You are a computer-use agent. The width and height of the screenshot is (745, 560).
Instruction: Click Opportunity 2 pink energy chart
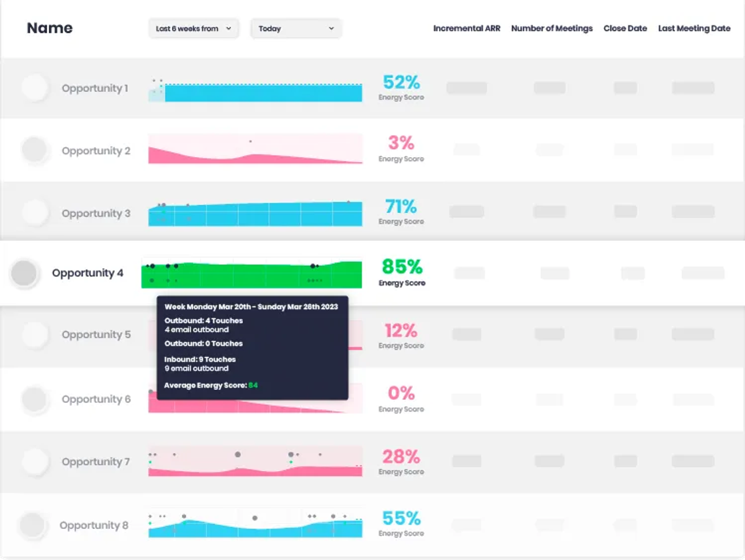click(255, 149)
